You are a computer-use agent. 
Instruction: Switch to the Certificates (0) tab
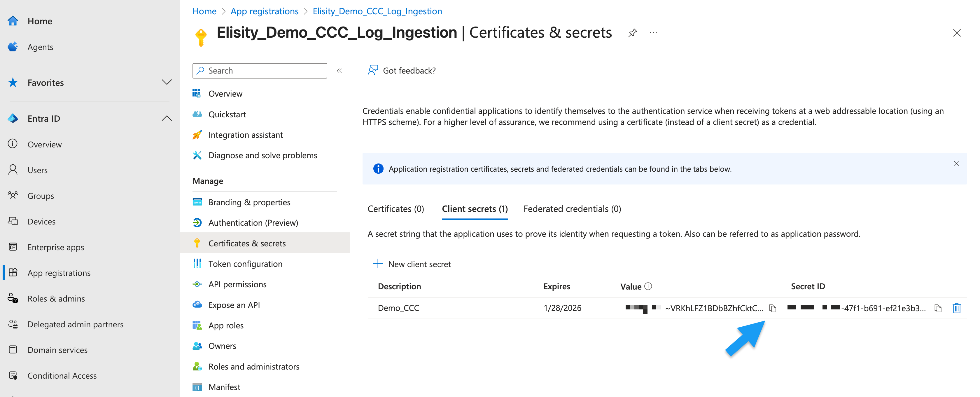[396, 209]
